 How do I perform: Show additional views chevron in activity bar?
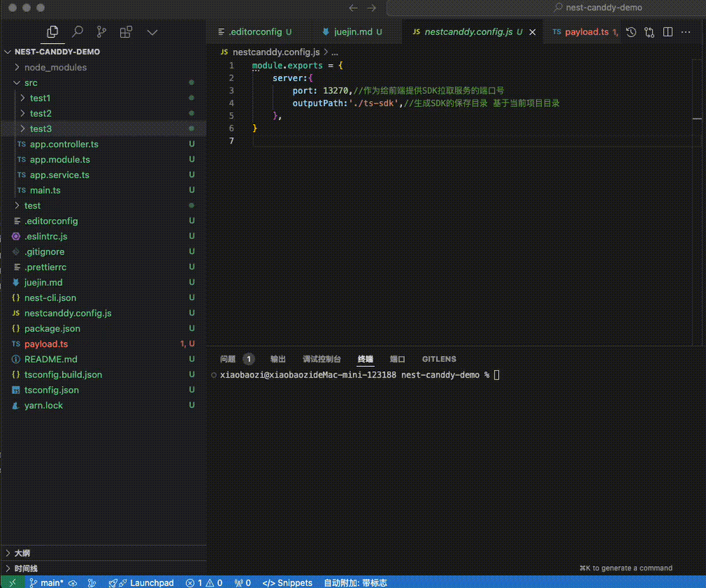(152, 32)
